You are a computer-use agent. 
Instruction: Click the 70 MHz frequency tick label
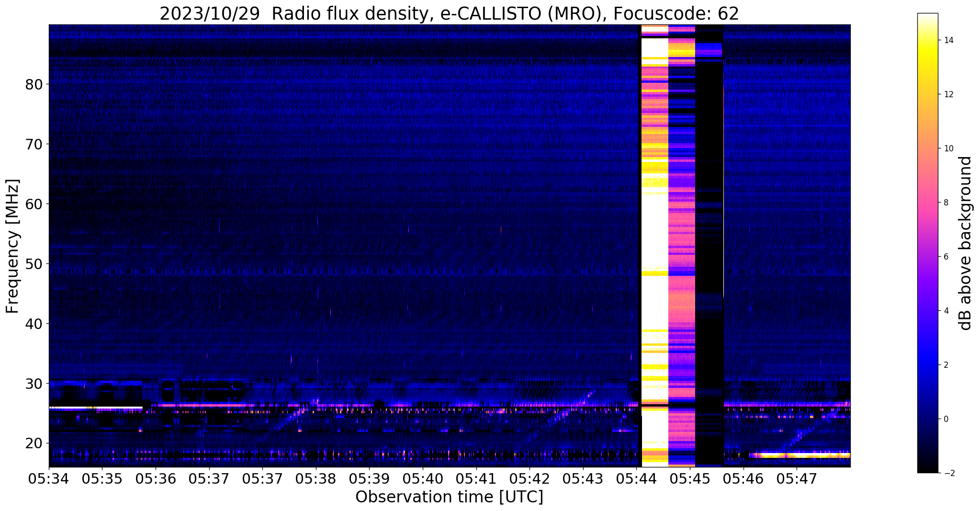(34, 144)
